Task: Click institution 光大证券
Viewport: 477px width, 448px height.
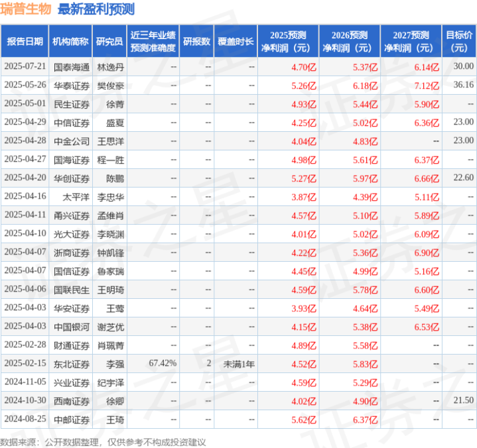Action: click(x=72, y=234)
